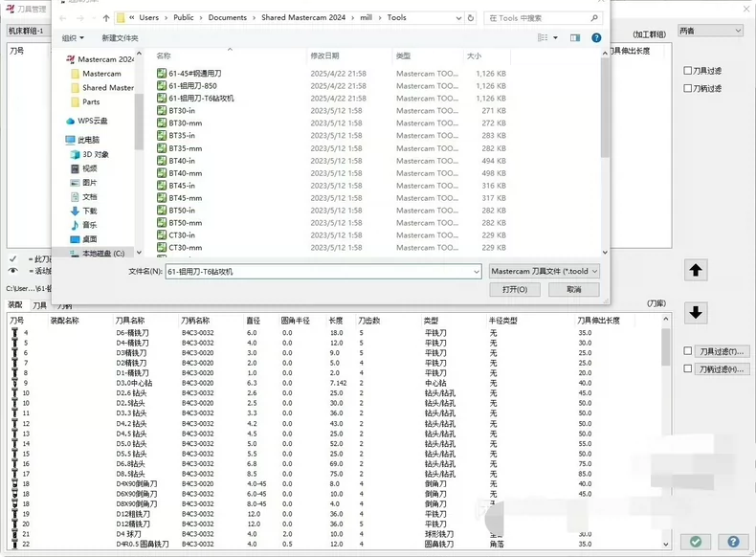Sort files by 名称 column
This screenshot has width=756, height=557.
(x=164, y=56)
